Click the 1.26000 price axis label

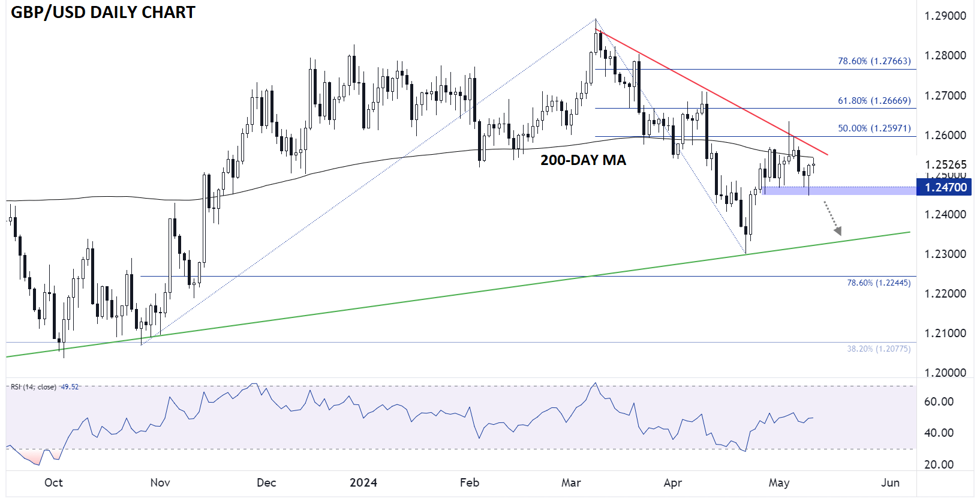pos(945,135)
